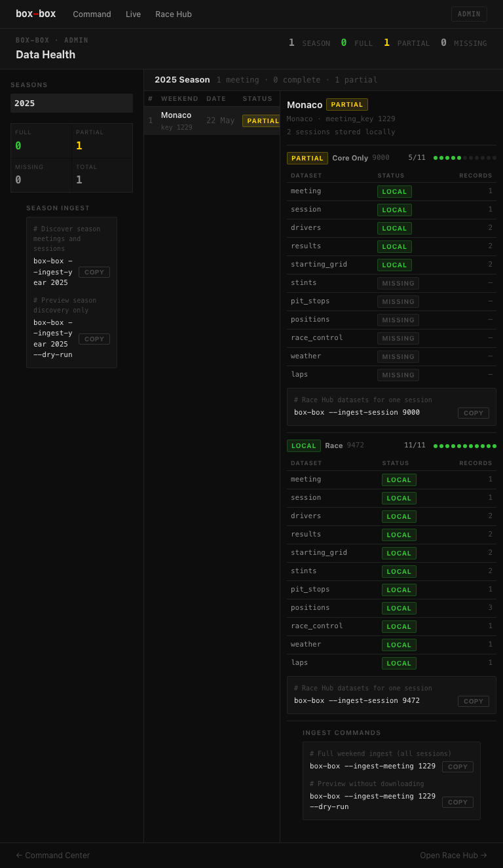Copy the ingest-meeting 1229 dry-run command

[x=458, y=802]
